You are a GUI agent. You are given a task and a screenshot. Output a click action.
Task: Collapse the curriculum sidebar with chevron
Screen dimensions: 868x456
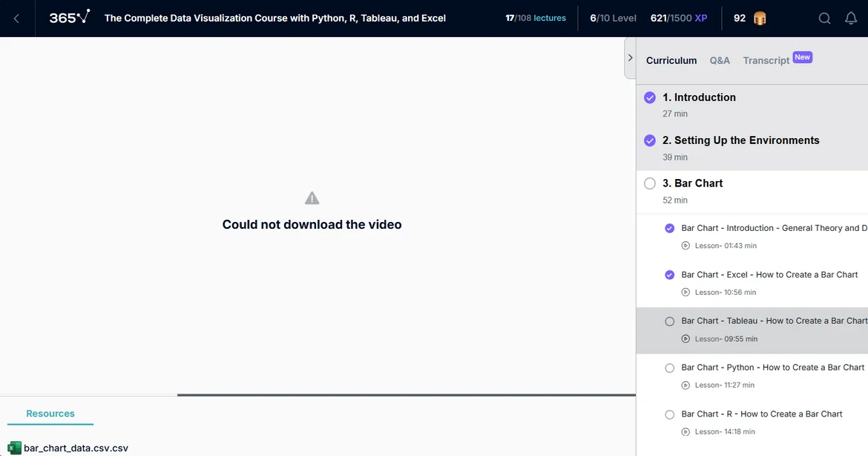[630, 58]
